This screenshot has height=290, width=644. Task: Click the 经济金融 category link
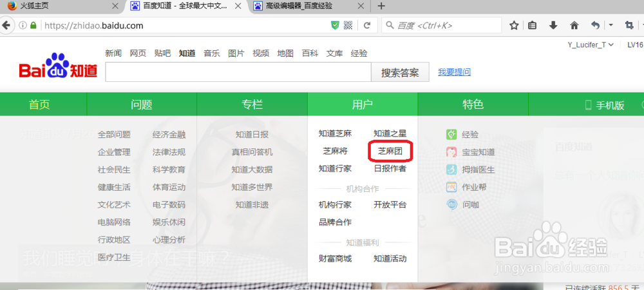[x=169, y=134]
